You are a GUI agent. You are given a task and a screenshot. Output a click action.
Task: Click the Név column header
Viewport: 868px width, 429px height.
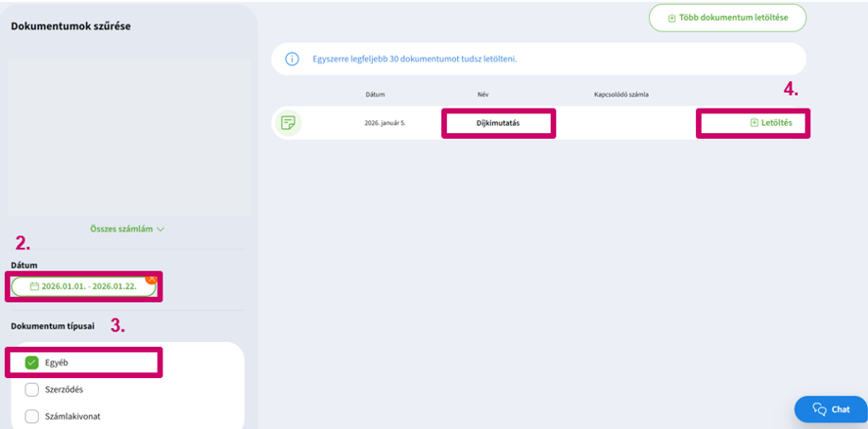pos(483,94)
